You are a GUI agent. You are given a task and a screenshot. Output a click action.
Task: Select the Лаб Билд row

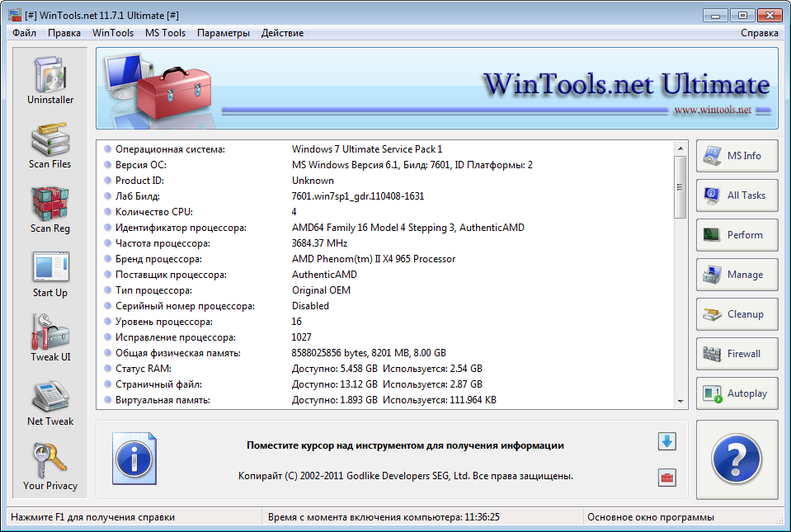pos(386,196)
